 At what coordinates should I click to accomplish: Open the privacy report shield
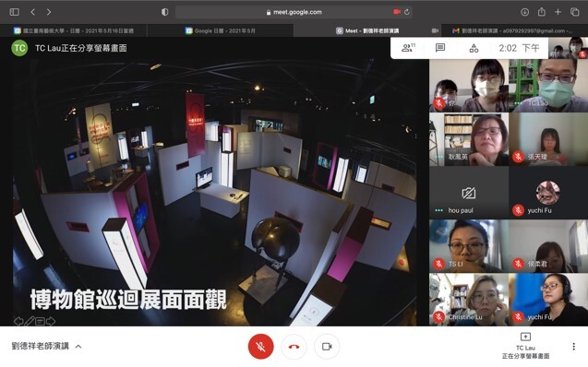[164, 12]
